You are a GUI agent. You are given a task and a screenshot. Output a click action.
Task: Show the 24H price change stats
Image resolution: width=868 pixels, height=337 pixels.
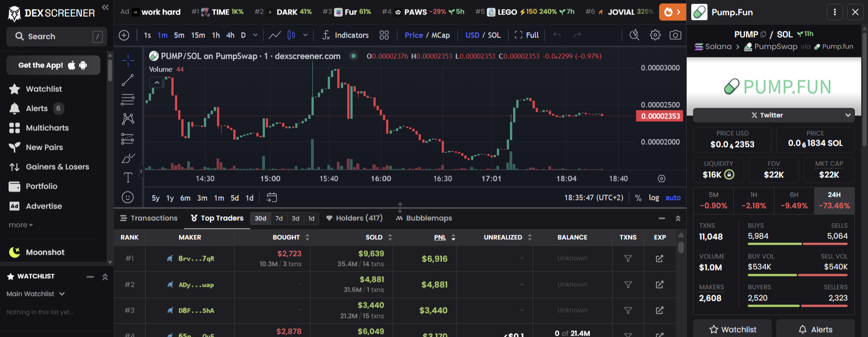point(834,200)
